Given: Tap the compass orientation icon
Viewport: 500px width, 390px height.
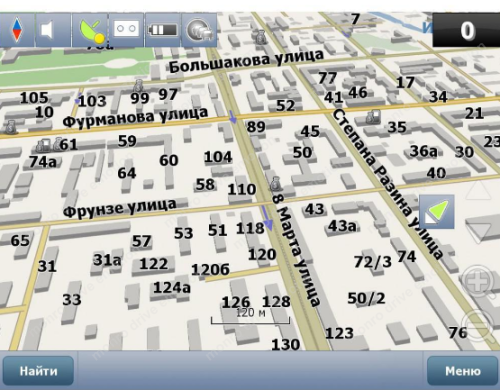Looking at the screenshot, I should tap(17, 30).
